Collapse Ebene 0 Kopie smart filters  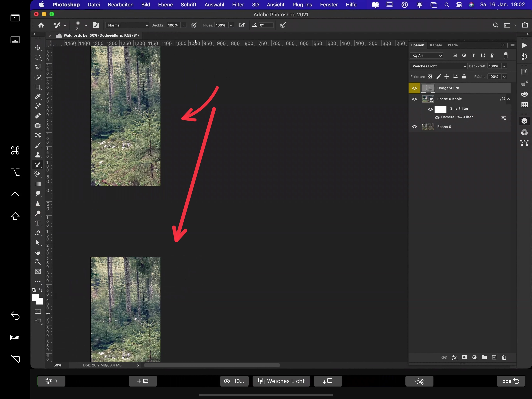[508, 99]
